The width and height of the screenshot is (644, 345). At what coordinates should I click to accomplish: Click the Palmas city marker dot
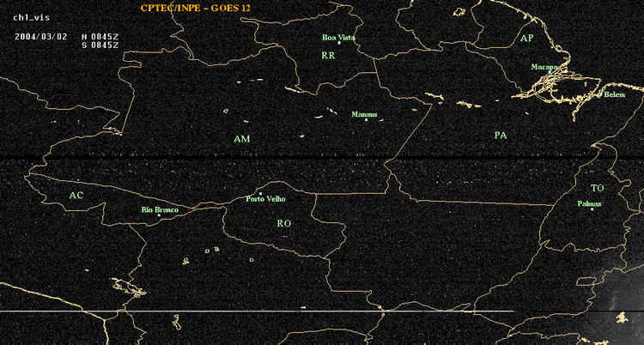click(x=592, y=209)
